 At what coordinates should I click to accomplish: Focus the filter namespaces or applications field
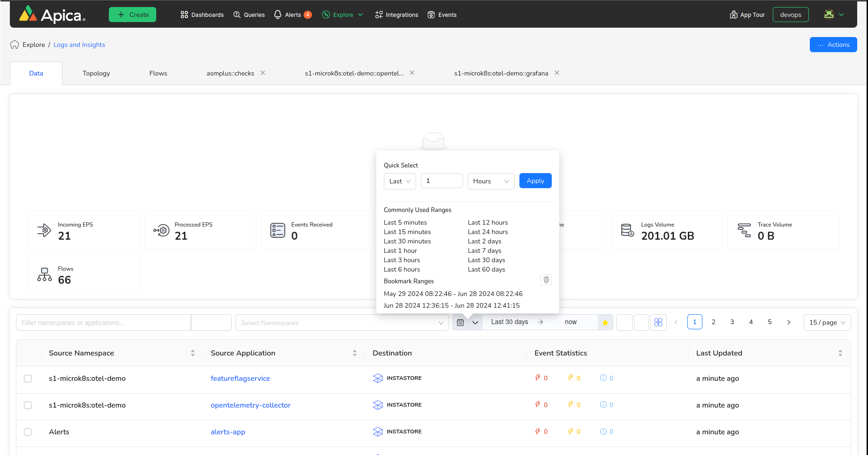(x=103, y=323)
